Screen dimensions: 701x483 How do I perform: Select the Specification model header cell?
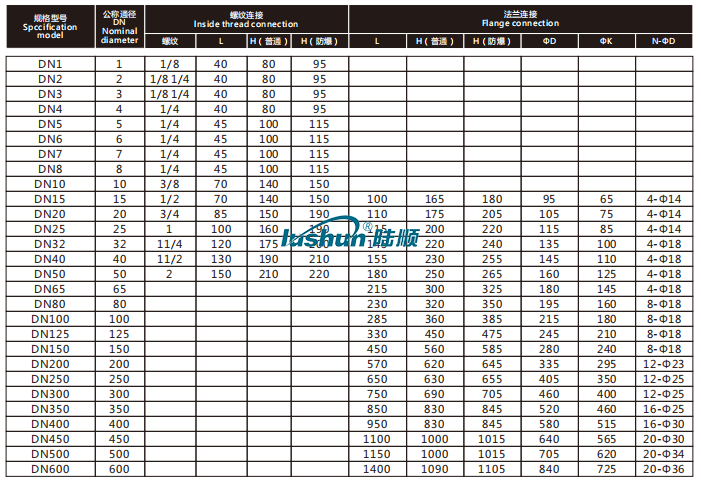(x=49, y=26)
